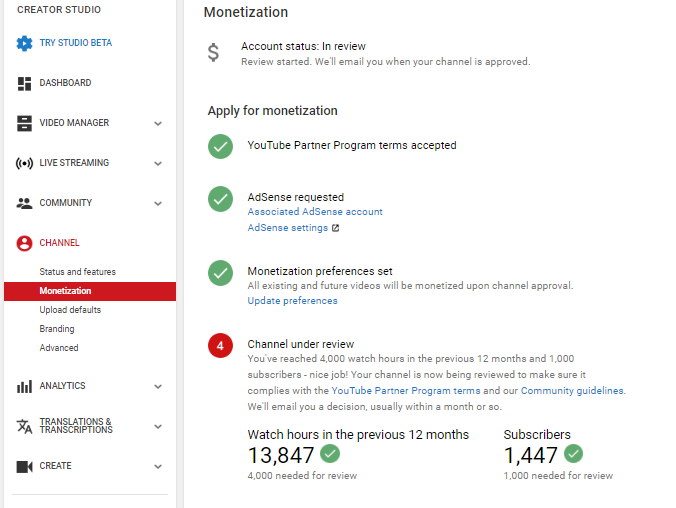Expand the Video Manager chevron

point(158,124)
